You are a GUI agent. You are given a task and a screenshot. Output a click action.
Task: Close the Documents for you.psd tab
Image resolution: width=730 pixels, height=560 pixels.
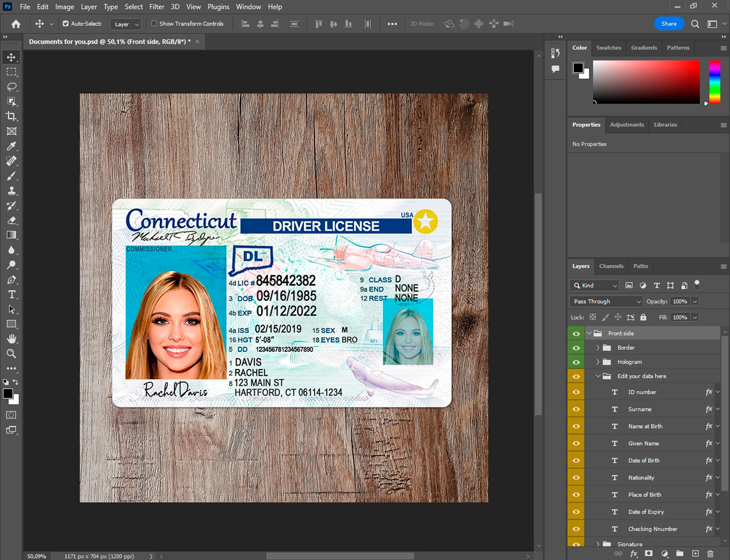click(x=197, y=42)
